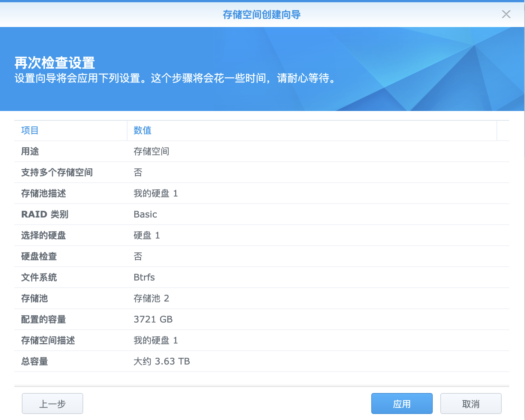
Task: Close the storage creation wizard dialog
Action: pyautogui.click(x=506, y=14)
